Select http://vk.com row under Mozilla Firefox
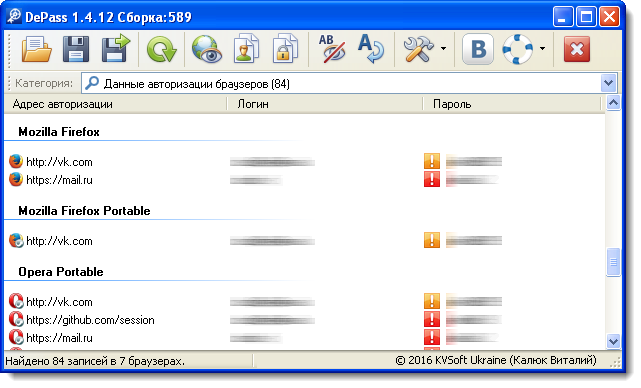The image size is (641, 388). point(305,162)
